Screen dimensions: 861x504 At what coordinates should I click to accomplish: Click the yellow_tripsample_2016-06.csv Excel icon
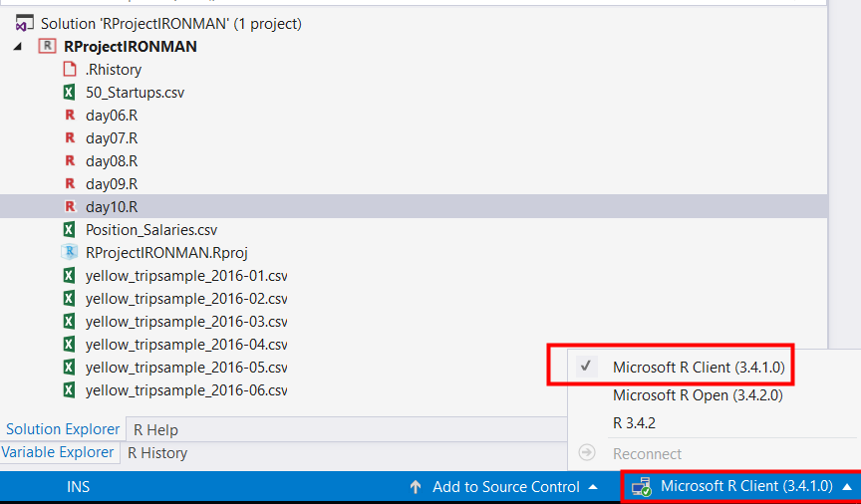pyautogui.click(x=69, y=390)
